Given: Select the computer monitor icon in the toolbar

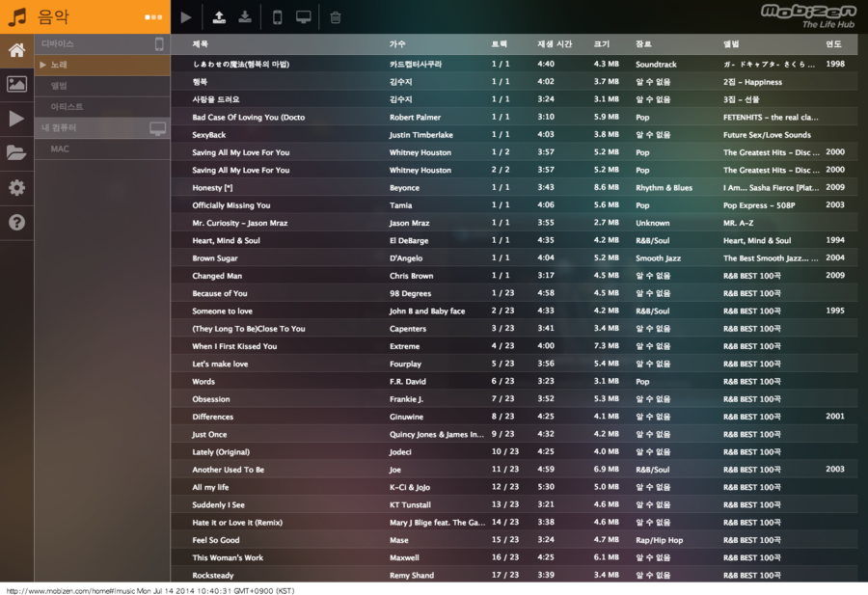Looking at the screenshot, I should (x=304, y=17).
